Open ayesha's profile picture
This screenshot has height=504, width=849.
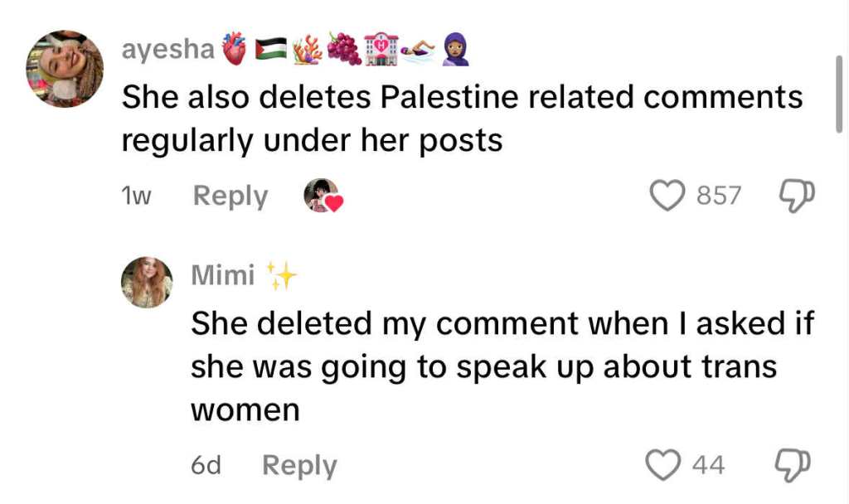[65, 69]
